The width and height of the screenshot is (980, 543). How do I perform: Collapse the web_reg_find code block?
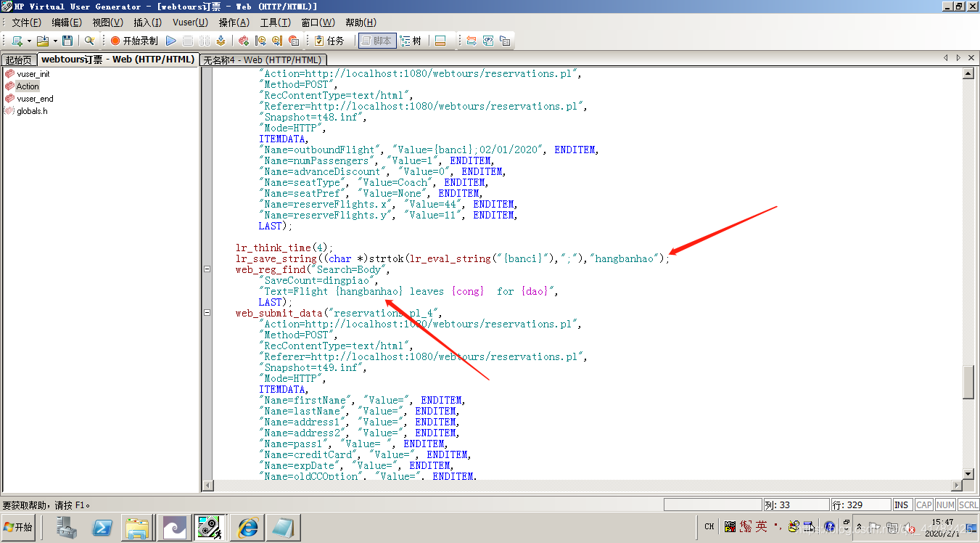tap(207, 269)
